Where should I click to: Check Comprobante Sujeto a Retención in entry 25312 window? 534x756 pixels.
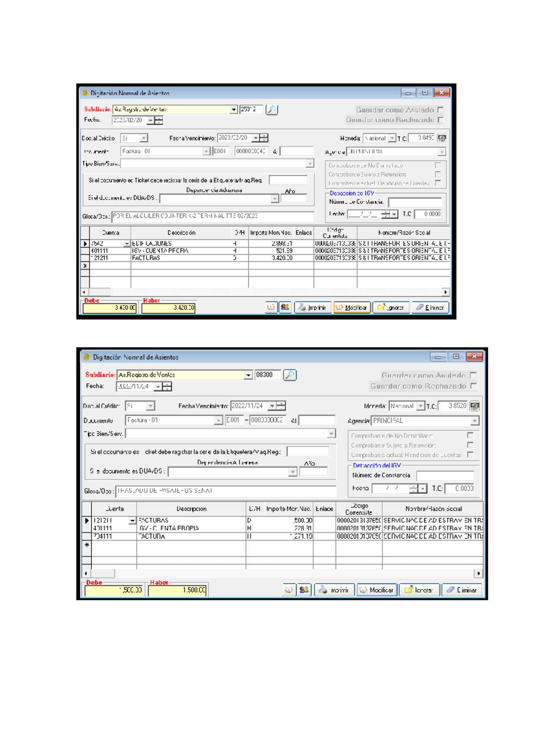click(x=438, y=174)
